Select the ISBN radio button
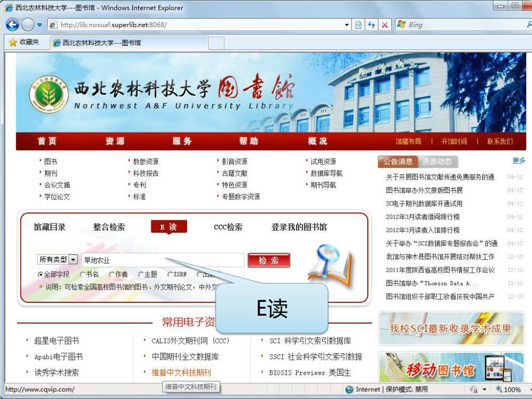 [x=170, y=274]
